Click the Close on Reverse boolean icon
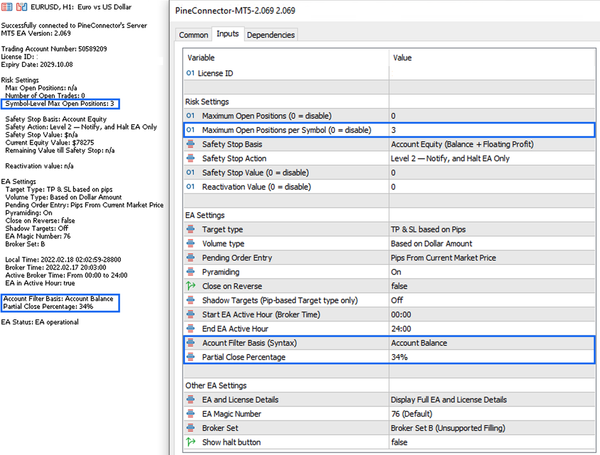The height and width of the screenshot is (455, 600). pyautogui.click(x=192, y=285)
